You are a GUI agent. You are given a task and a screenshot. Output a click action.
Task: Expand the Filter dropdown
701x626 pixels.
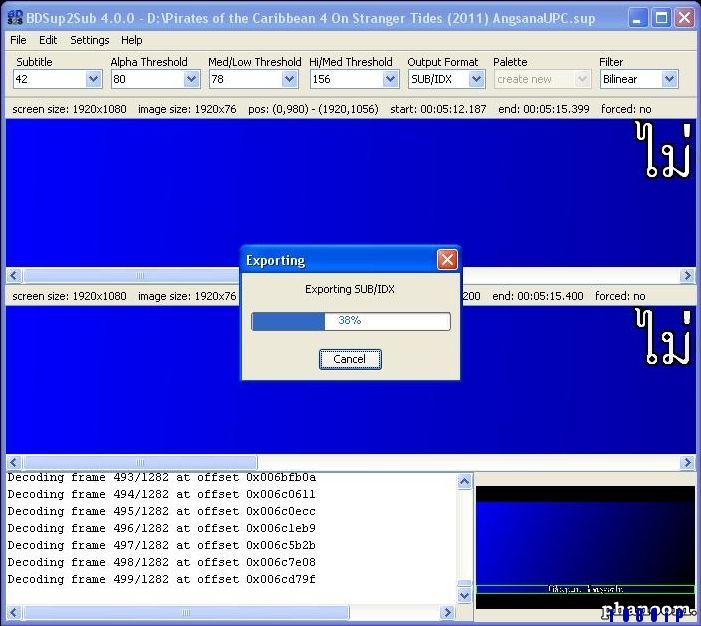pyautogui.click(x=669, y=79)
